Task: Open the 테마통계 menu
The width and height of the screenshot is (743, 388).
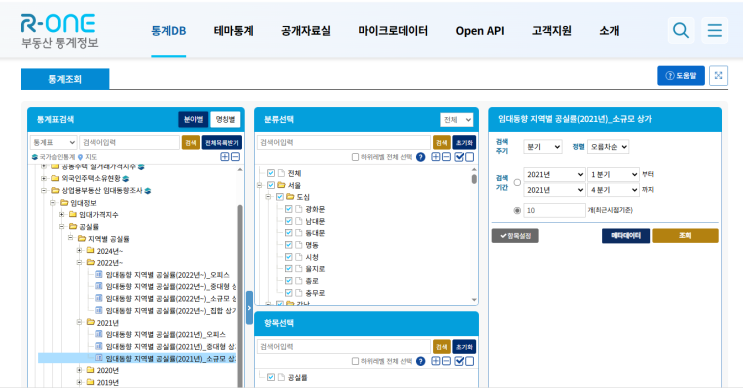Action: tap(234, 31)
